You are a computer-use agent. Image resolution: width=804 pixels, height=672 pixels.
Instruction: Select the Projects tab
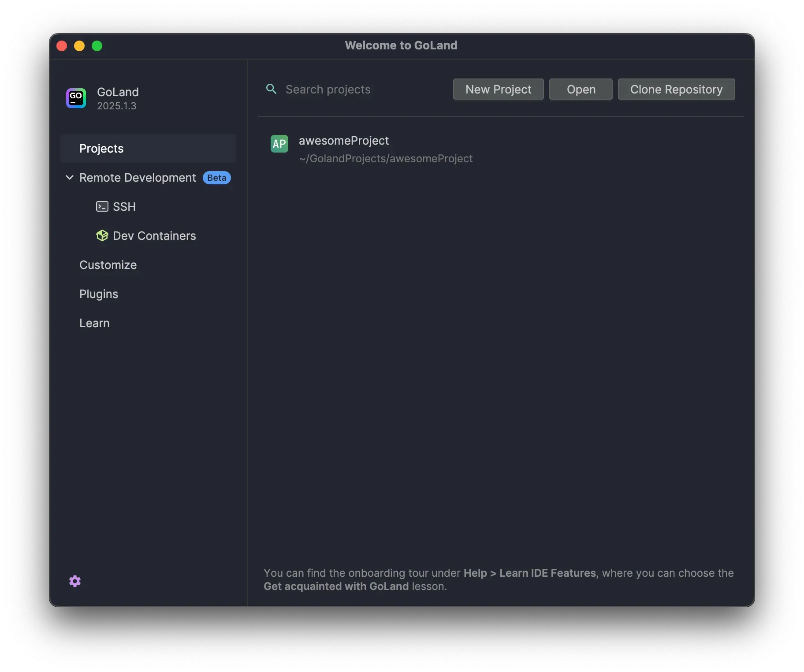101,149
